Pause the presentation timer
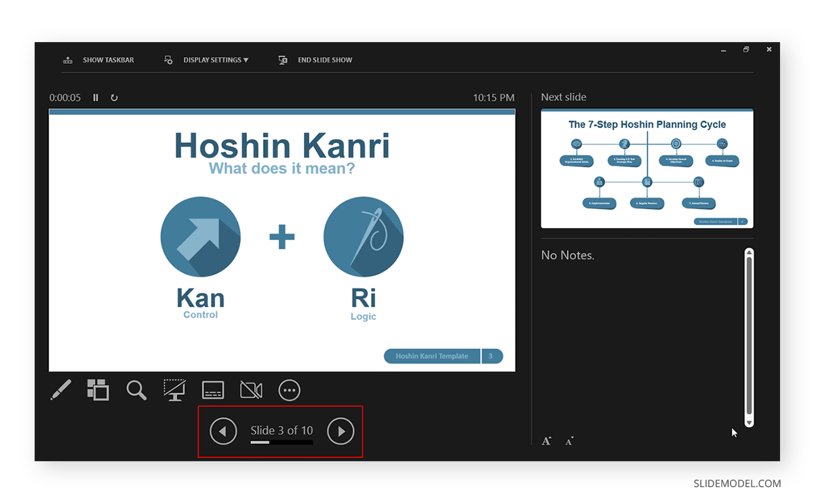Viewport: 814px width, 504px height. pos(96,97)
